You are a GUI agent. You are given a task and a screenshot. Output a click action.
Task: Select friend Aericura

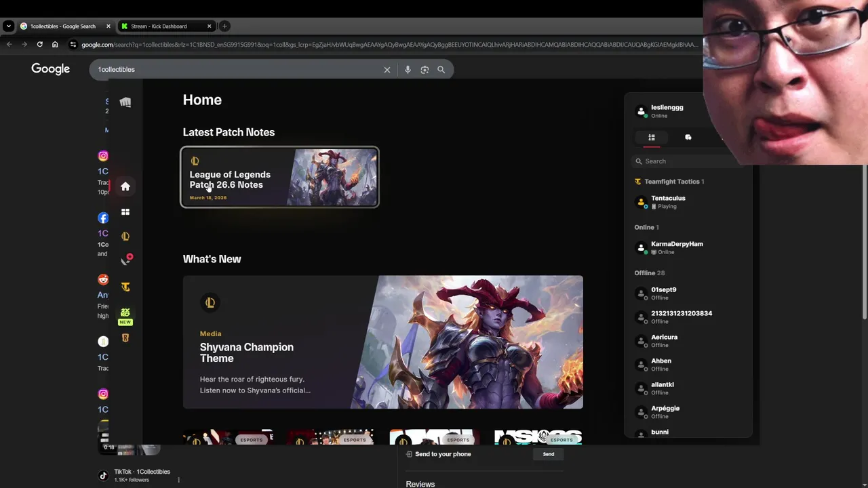point(688,341)
